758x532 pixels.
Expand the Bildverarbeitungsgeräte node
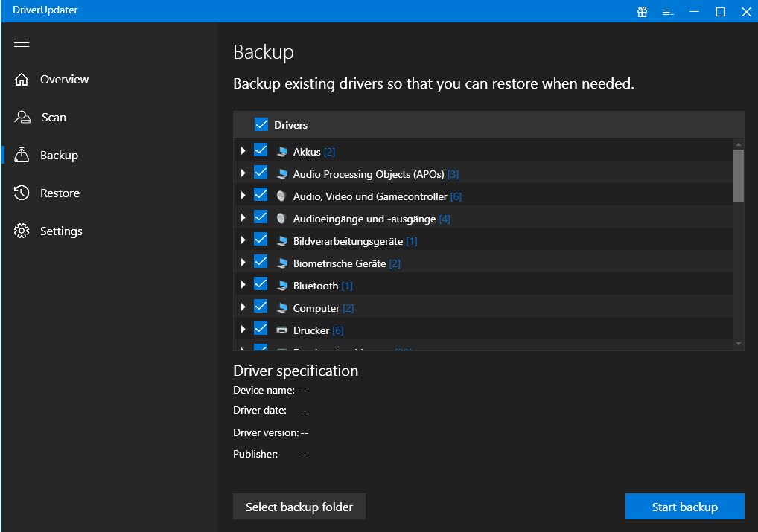tap(243, 240)
